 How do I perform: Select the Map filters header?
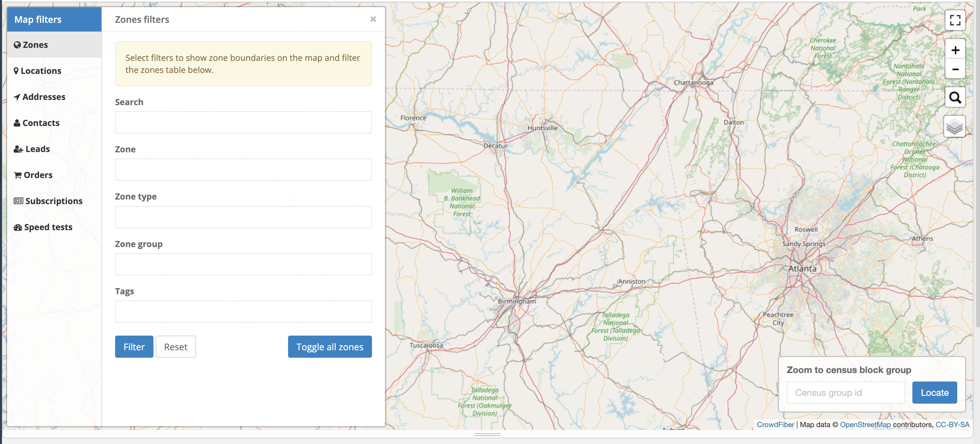37,19
